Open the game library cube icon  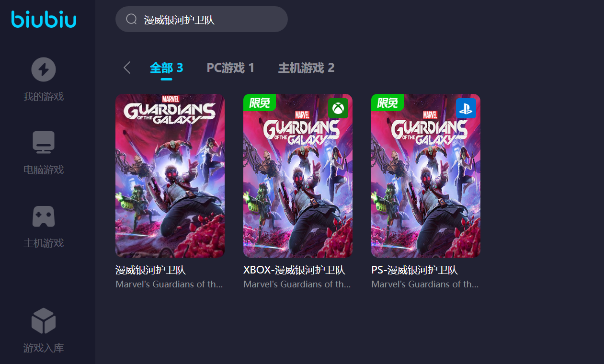(x=44, y=321)
